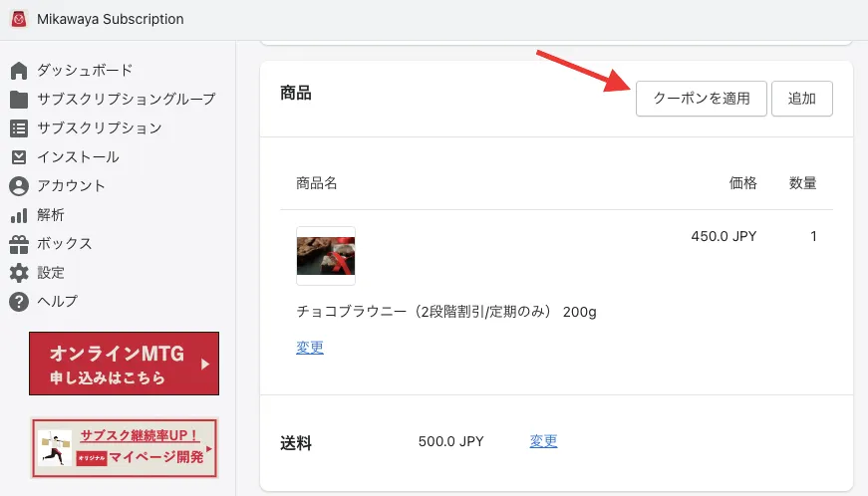Click the quantity value 1
868x496 pixels.
[813, 236]
